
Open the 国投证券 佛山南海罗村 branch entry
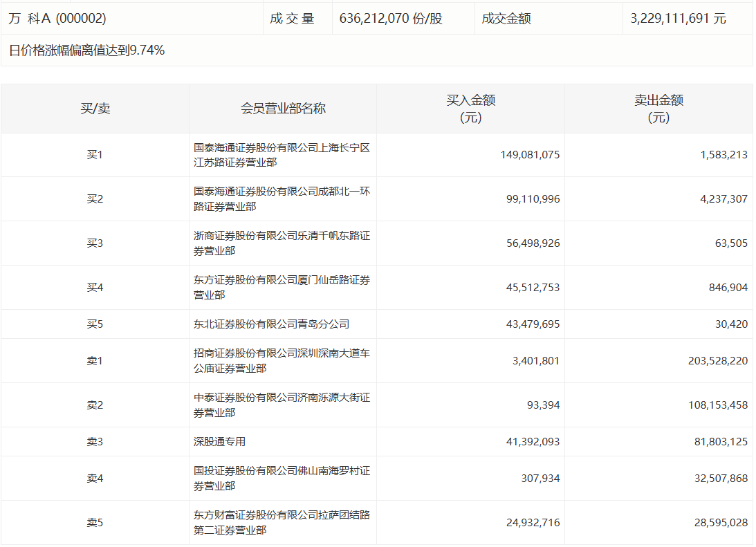point(282,479)
